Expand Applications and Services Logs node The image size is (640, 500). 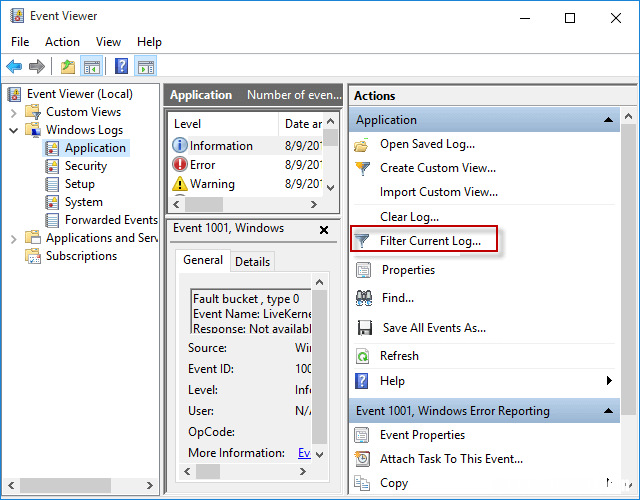click(x=13, y=238)
